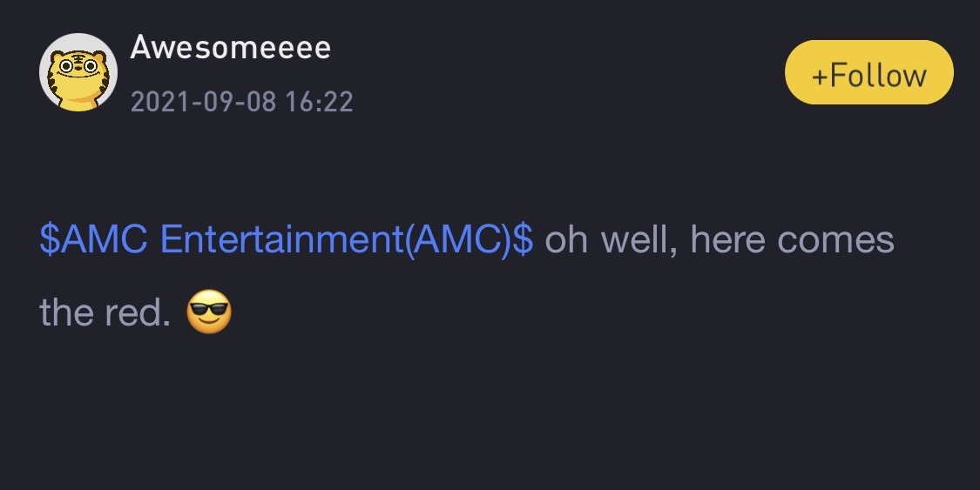Click the leading '$AMC' cashtag text
The width and height of the screenshot is (980, 490).
[x=94, y=239]
